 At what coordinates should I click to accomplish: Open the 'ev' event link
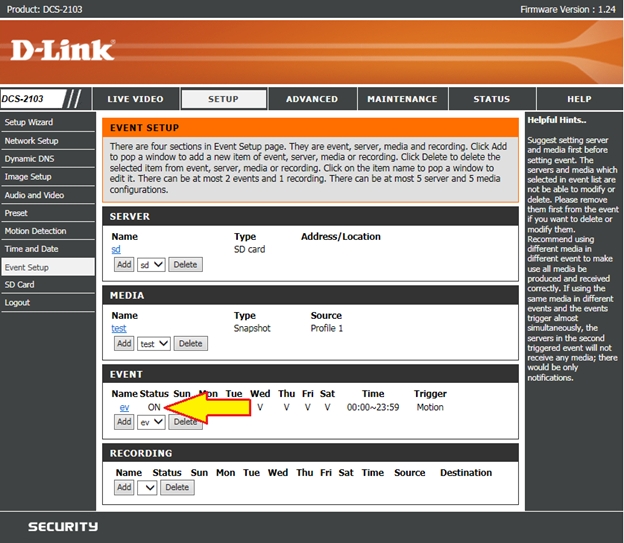tap(124, 407)
